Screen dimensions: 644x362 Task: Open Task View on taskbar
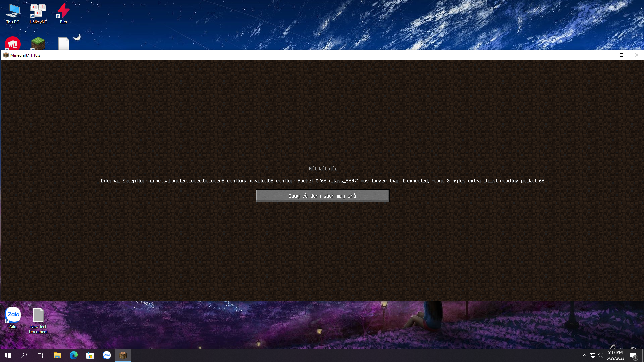coord(40,355)
